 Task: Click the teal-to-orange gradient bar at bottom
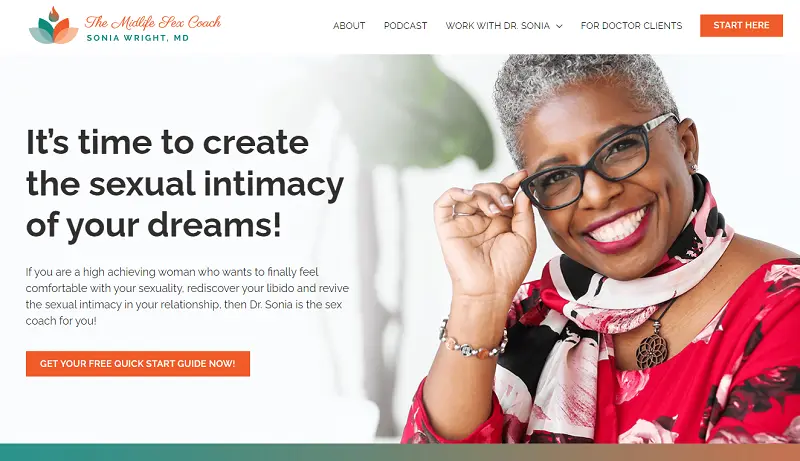(x=400, y=452)
